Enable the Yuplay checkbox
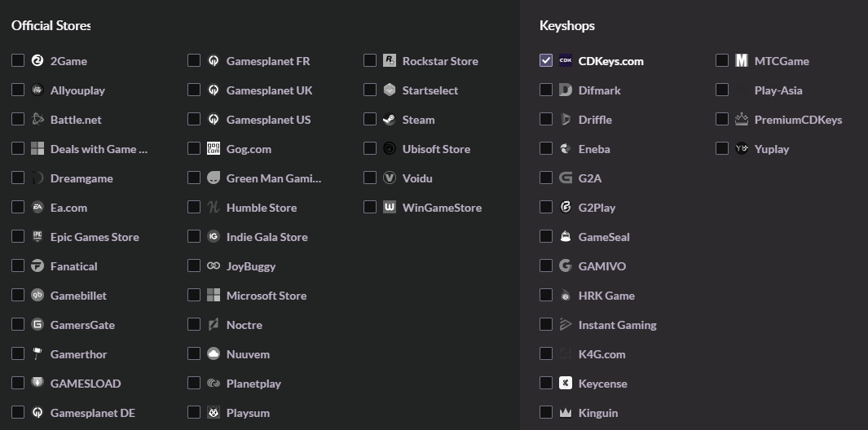This screenshot has height=430, width=868. pos(722,148)
